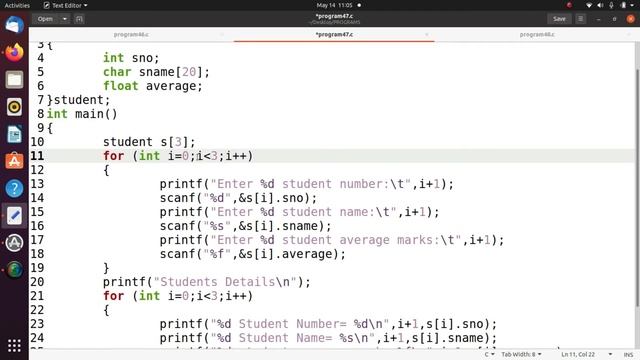Switch to the program46.c tab
The height and width of the screenshot is (360, 640).
[x=131, y=35]
